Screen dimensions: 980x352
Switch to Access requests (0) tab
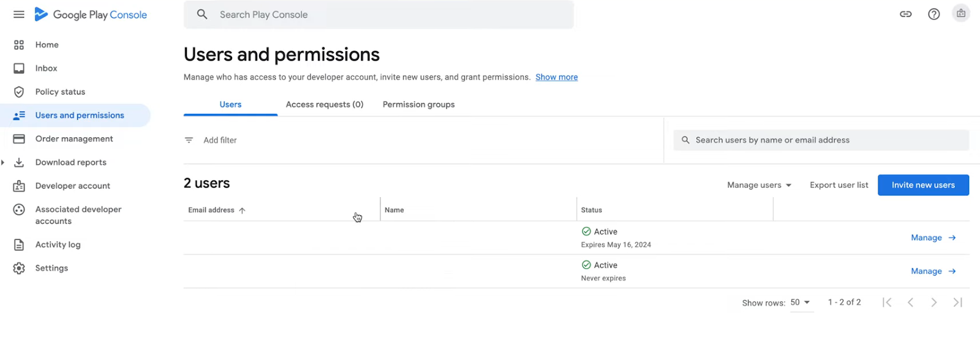[x=325, y=105]
